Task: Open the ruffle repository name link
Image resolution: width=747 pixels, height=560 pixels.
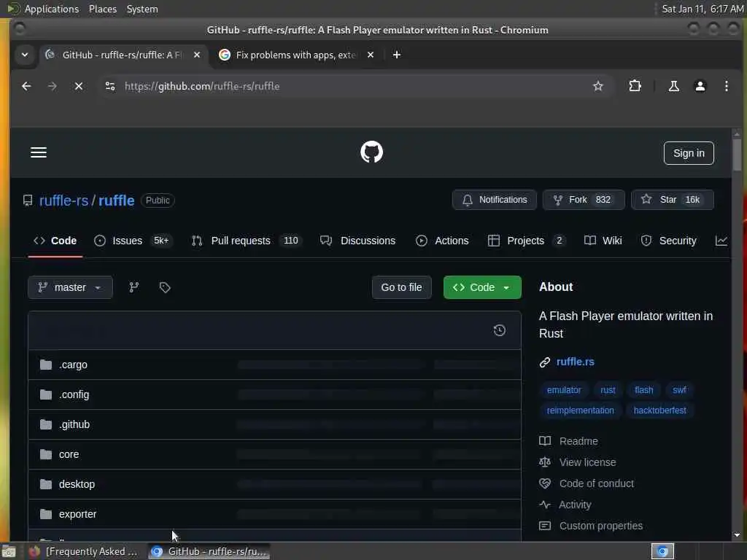Action: click(x=117, y=201)
